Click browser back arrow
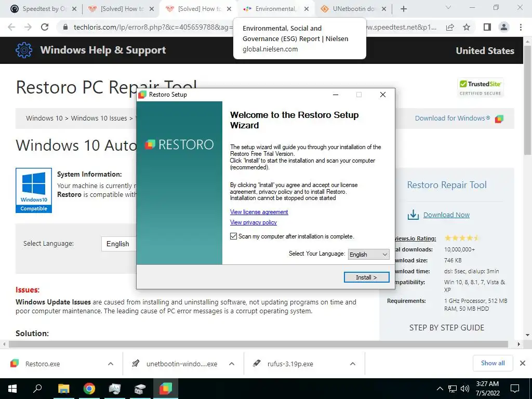The height and width of the screenshot is (399, 532). 11,27
